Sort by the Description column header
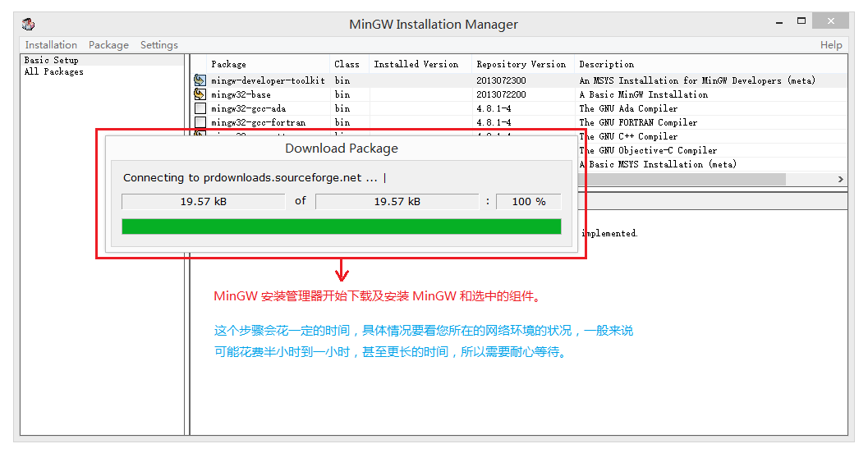Viewport: 868px width, 453px height. pyautogui.click(x=710, y=64)
